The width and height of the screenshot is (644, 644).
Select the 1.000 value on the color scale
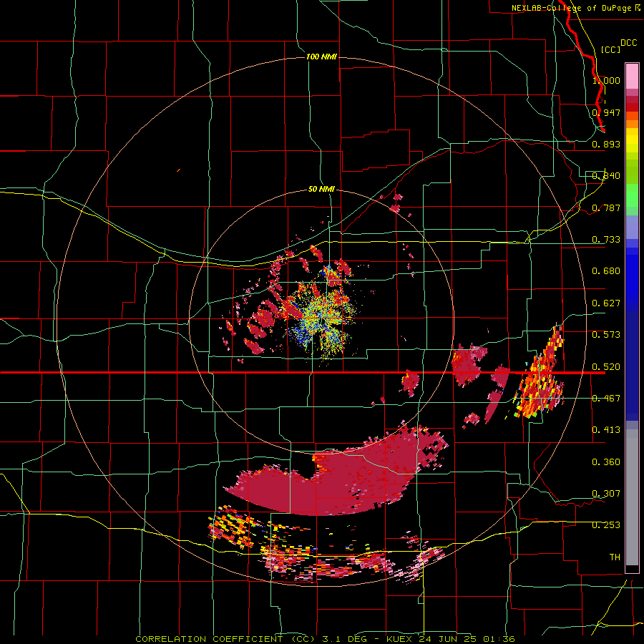[606, 80]
